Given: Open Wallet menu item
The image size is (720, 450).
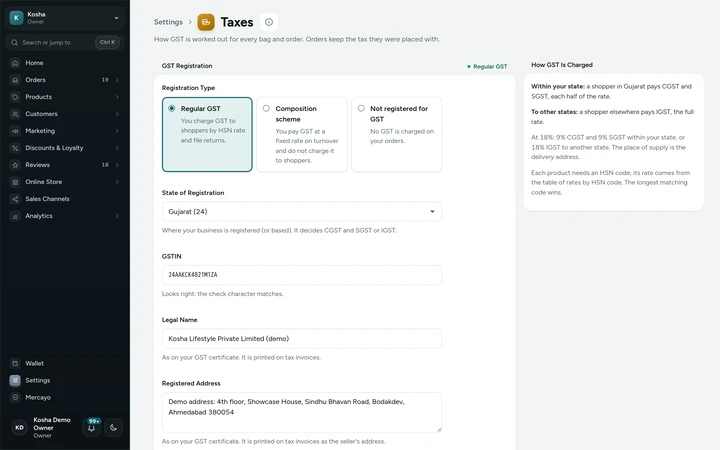Looking at the screenshot, I should [x=65, y=363].
